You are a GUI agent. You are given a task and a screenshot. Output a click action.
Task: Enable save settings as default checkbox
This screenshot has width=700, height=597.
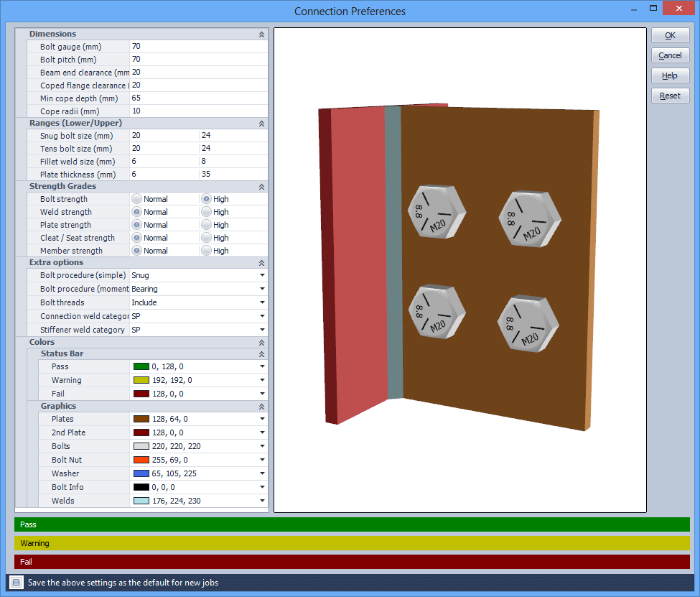tap(17, 582)
